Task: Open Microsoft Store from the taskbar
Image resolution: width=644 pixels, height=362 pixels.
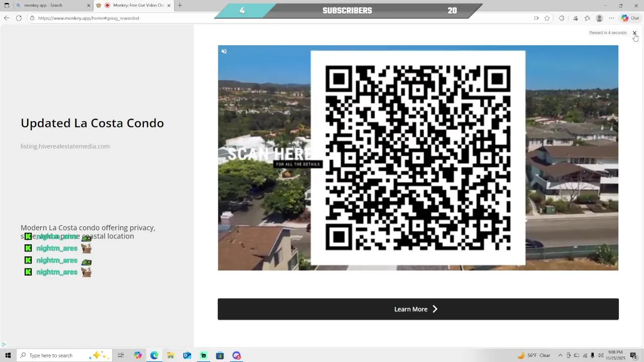Action: [220, 355]
